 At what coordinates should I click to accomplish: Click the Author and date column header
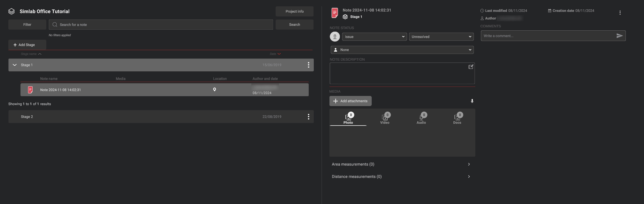tap(265, 79)
